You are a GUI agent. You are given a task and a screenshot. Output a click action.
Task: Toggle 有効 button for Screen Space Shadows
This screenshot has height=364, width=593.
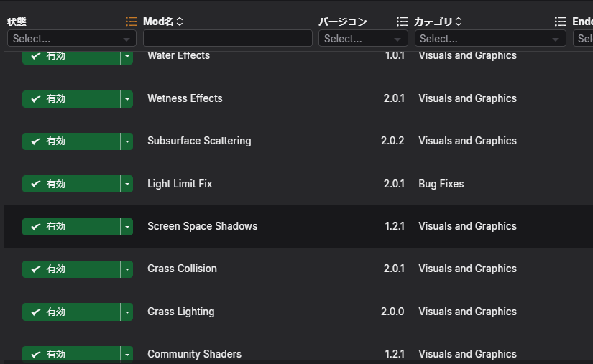[71, 227]
